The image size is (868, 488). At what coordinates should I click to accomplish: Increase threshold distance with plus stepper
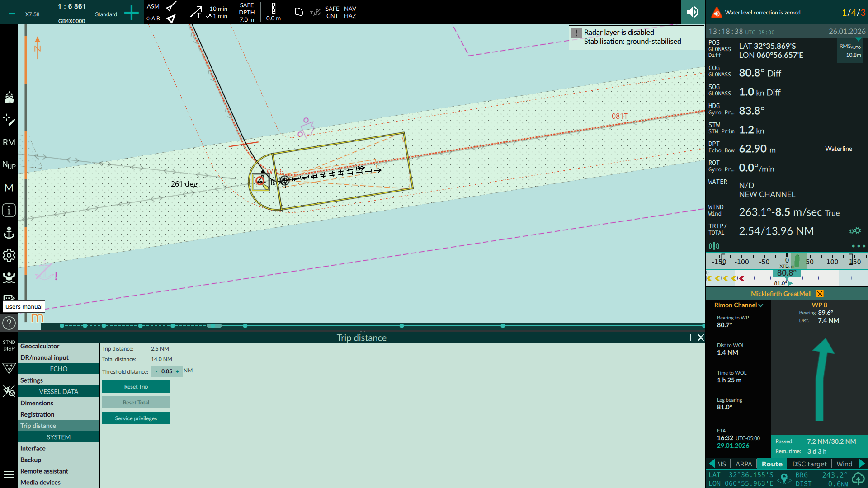[177, 371]
